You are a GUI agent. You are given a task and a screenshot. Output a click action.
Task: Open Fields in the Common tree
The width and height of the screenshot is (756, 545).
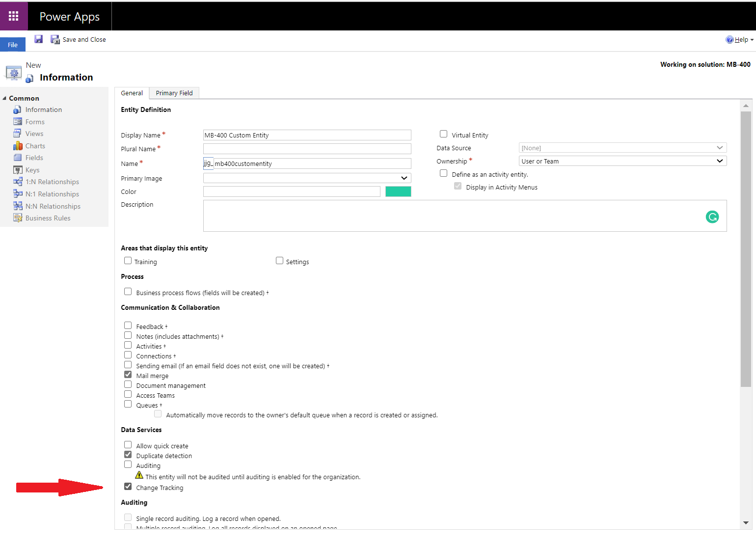(x=34, y=158)
